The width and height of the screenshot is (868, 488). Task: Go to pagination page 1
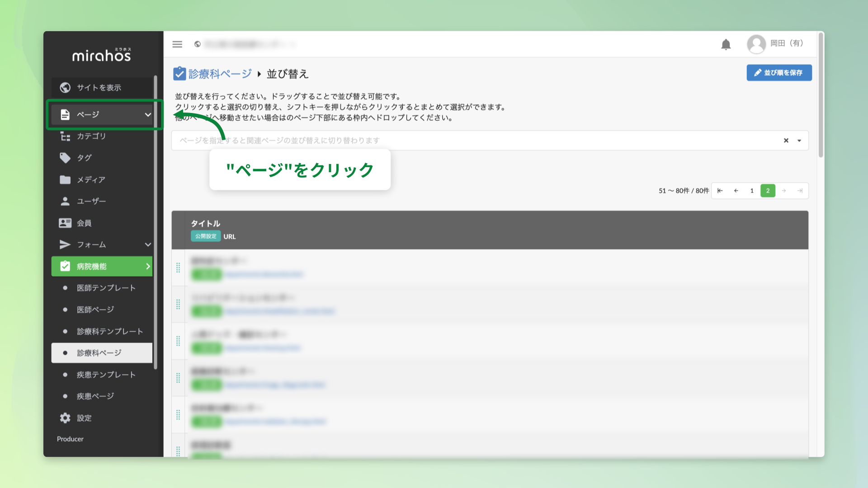751,190
